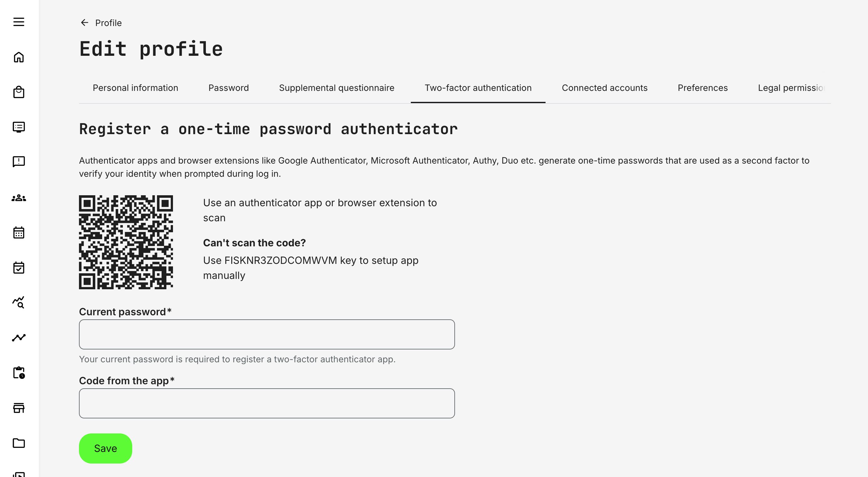Open the trends line-chart icon

(x=19, y=338)
